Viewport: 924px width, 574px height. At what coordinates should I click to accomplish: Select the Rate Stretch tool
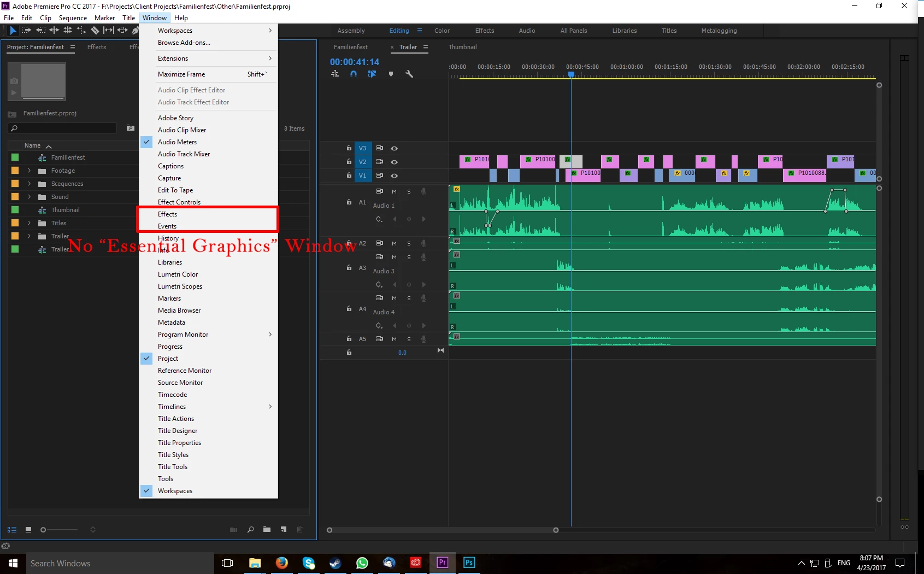click(x=81, y=31)
